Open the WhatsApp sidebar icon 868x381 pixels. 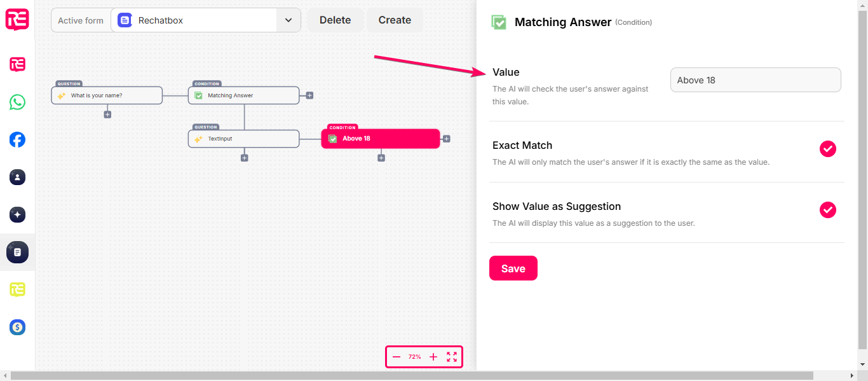[x=17, y=102]
